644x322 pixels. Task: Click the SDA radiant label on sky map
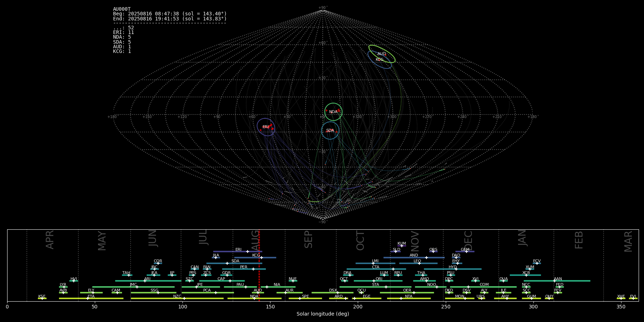click(330, 131)
